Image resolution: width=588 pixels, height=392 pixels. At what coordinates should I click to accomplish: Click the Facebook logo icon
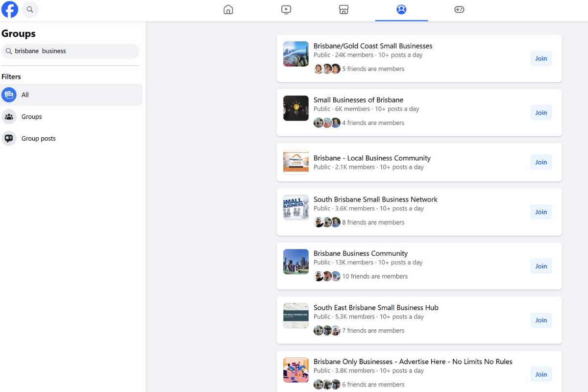[10, 9]
